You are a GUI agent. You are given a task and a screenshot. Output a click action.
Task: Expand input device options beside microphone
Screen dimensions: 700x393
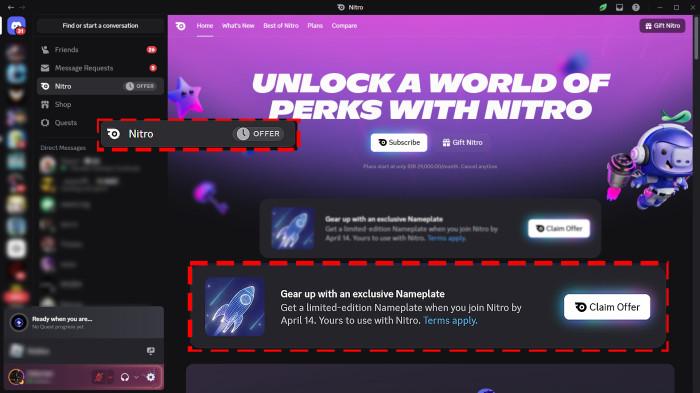coord(110,377)
